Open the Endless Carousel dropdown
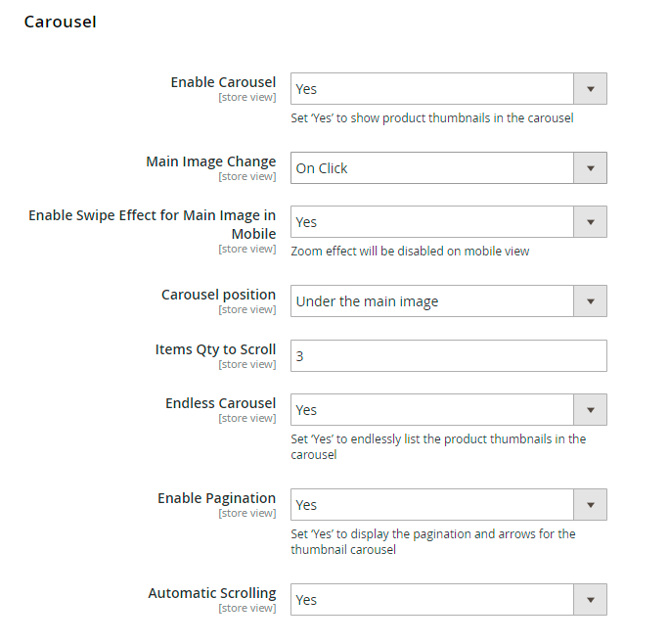Image resolution: width=669 pixels, height=644 pixels. 448,410
